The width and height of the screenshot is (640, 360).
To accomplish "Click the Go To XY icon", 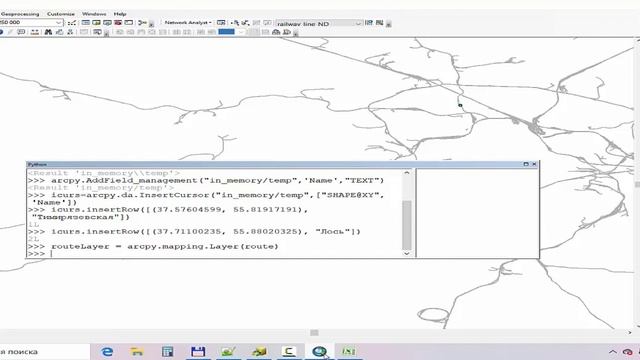I will 70,32.
